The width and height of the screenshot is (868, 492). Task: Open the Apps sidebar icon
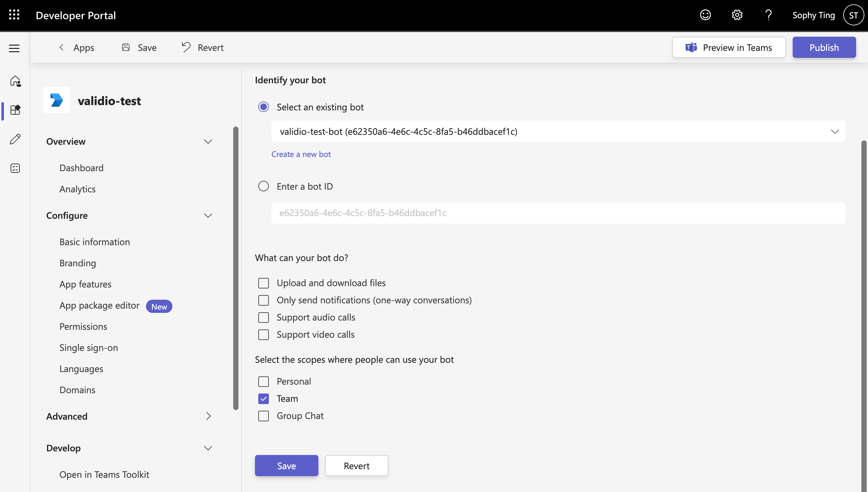(x=15, y=110)
